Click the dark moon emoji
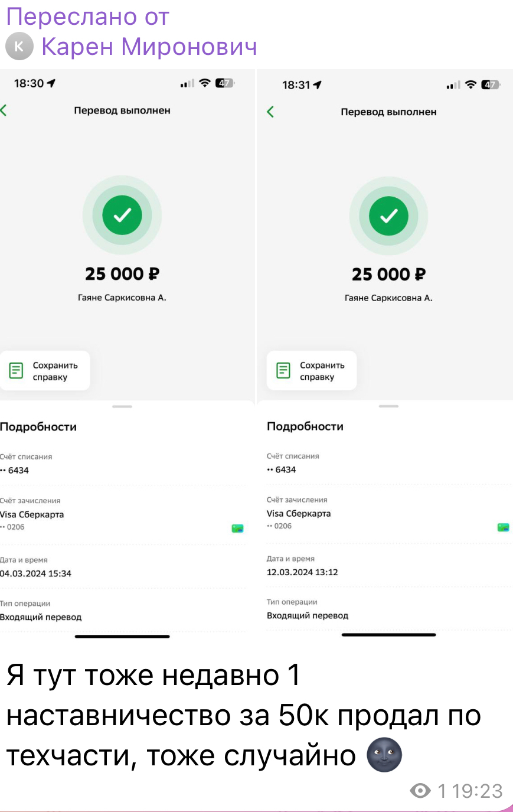This screenshot has height=812, width=513. click(384, 755)
